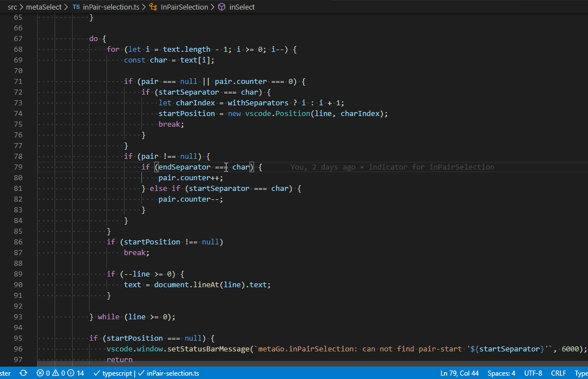Click 'null' on line 78
This screenshot has height=379, width=588.
[x=189, y=157]
